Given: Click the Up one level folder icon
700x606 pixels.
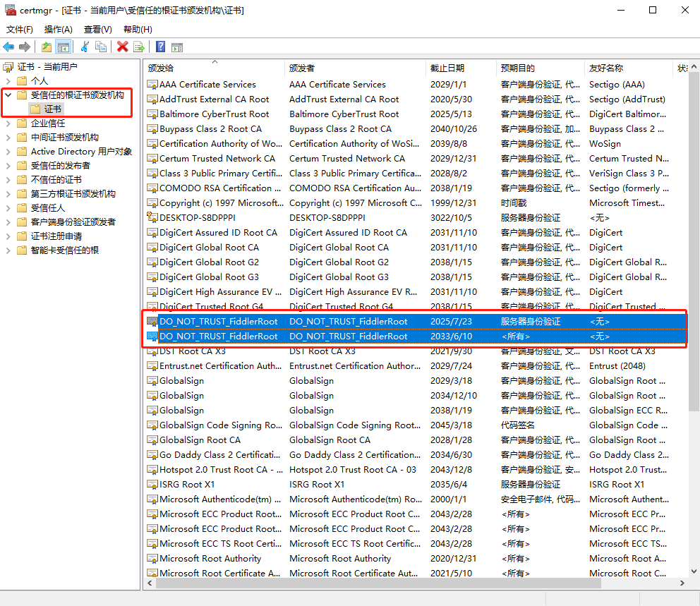Looking at the screenshot, I should click(47, 47).
